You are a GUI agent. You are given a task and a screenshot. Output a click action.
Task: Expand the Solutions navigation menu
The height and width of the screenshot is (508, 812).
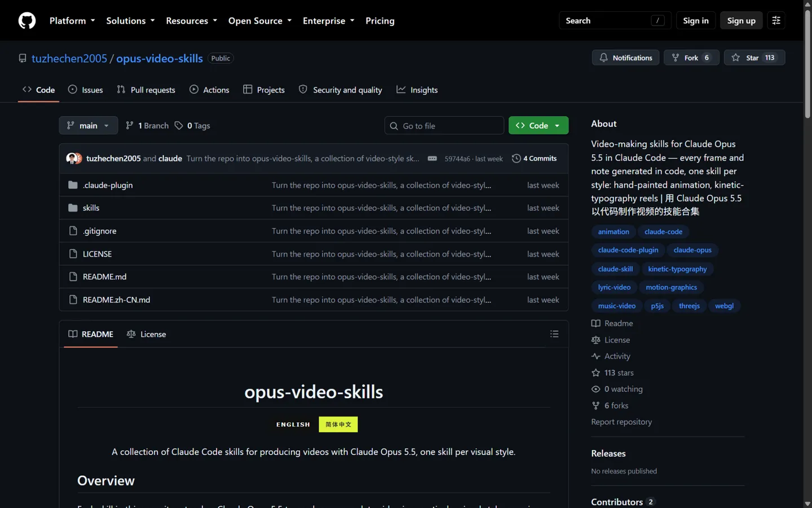[x=130, y=21]
